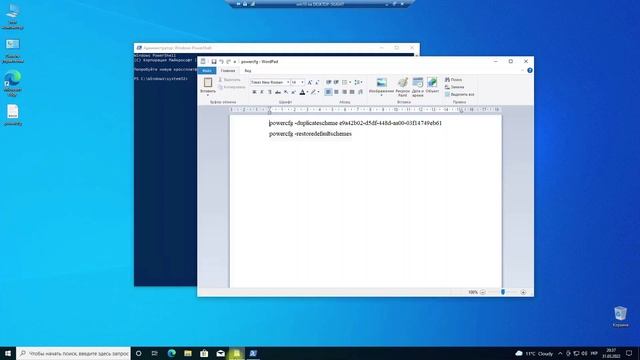Viewport: 640px width, 360px height.
Task: Open Microsoft Store from the taskbar
Action: click(x=204, y=353)
